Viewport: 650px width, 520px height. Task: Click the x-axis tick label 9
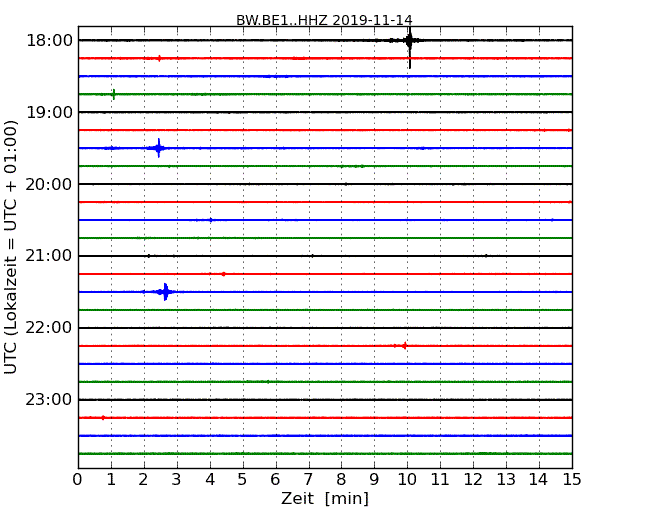[x=374, y=480]
